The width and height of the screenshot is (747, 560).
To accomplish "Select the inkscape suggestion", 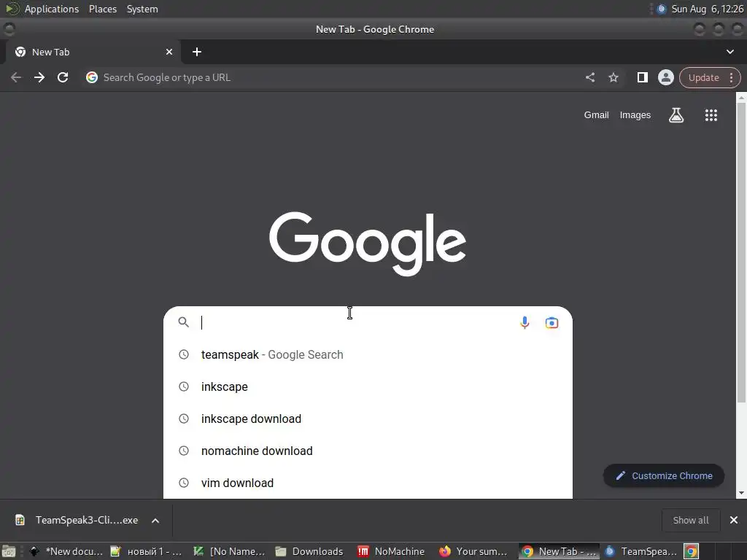I will (368, 386).
